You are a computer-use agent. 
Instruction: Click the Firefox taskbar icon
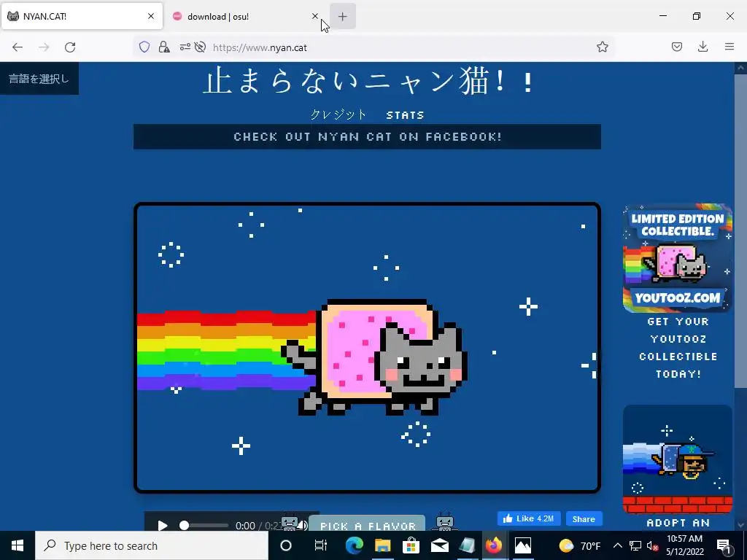(494, 545)
